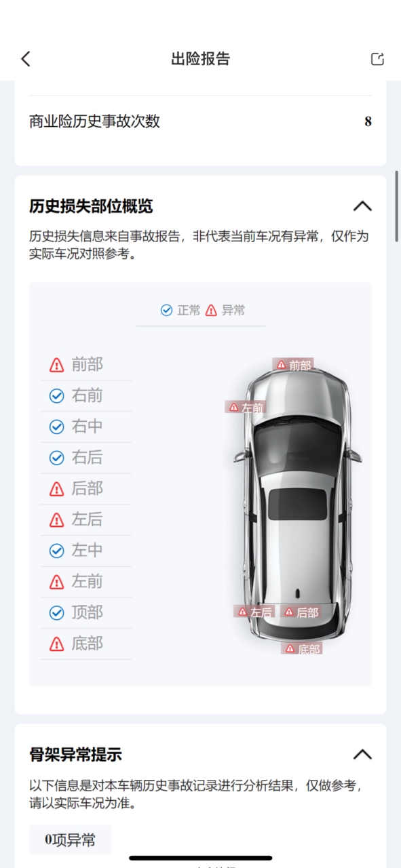Select the 右中 checked item in the list
Viewport: 401px width, 868px height.
pyautogui.click(x=85, y=427)
